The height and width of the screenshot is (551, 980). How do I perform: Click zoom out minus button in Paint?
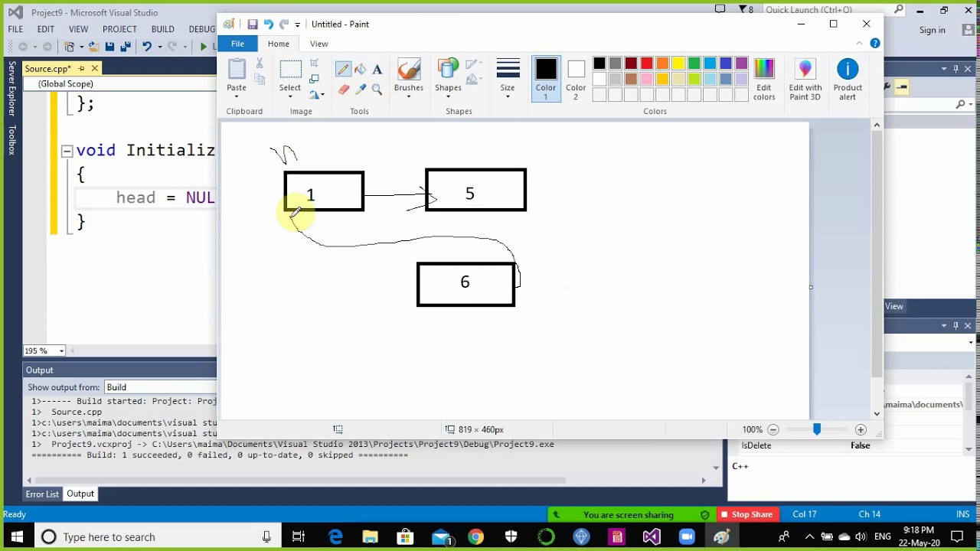[x=773, y=429]
